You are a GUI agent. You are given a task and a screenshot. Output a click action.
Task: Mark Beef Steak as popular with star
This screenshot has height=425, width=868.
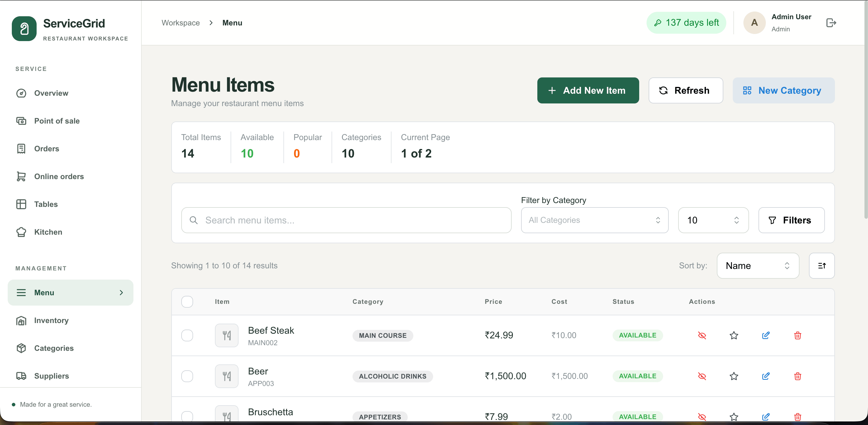point(734,335)
